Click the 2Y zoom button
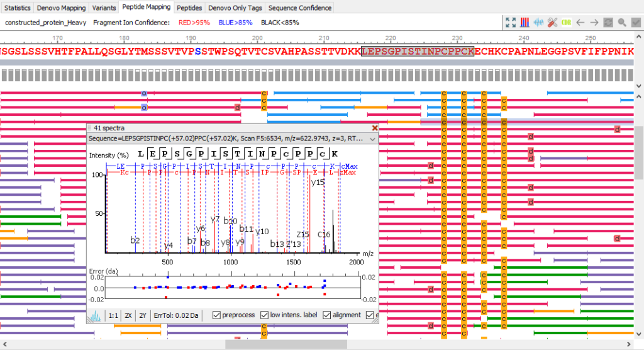This screenshot has width=644, height=350. click(x=143, y=315)
